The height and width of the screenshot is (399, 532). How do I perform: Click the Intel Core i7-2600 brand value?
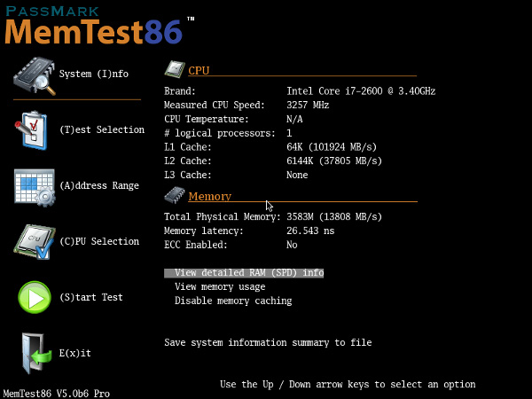361,91
